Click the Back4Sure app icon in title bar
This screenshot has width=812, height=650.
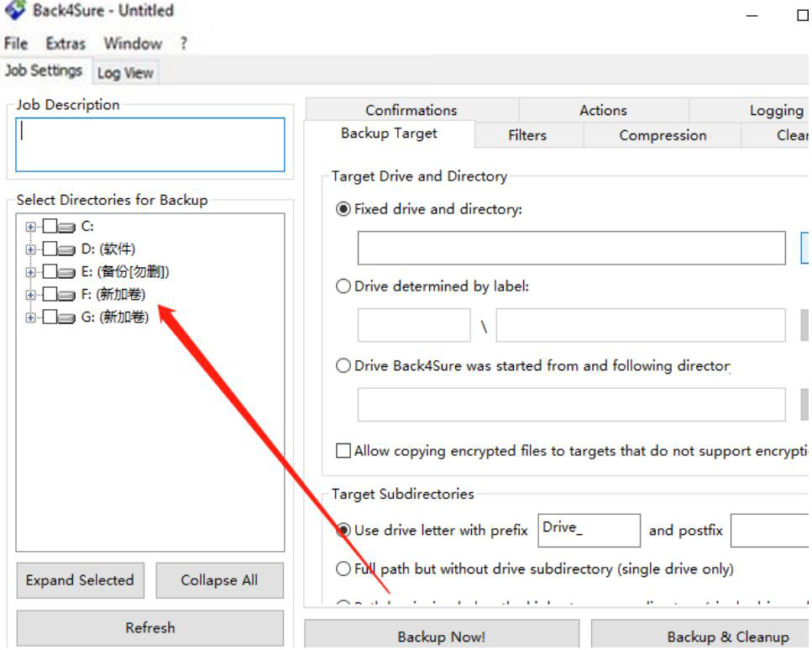coord(14,10)
